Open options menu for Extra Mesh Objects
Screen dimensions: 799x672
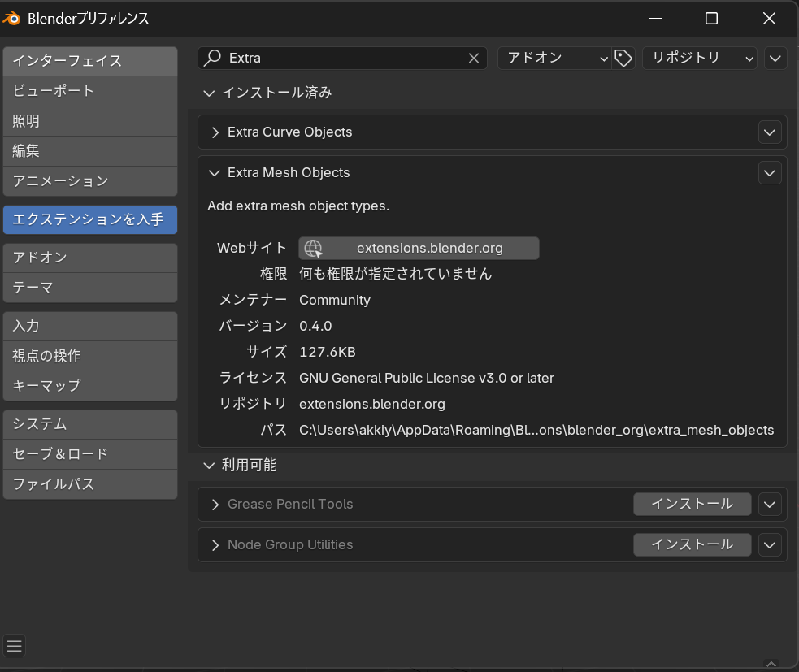pyautogui.click(x=770, y=173)
